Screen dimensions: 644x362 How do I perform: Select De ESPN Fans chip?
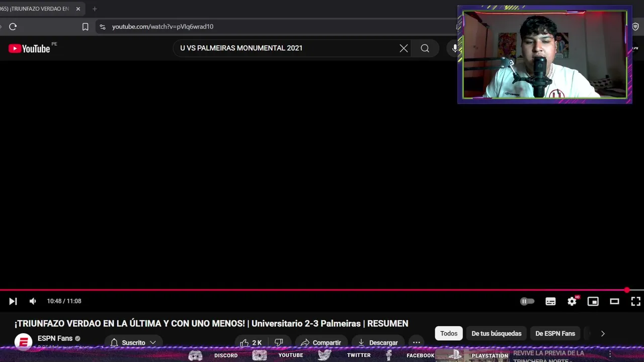tap(555, 333)
